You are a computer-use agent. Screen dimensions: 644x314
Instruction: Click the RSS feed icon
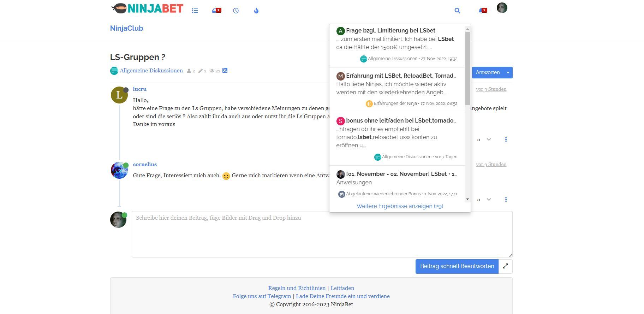225,71
